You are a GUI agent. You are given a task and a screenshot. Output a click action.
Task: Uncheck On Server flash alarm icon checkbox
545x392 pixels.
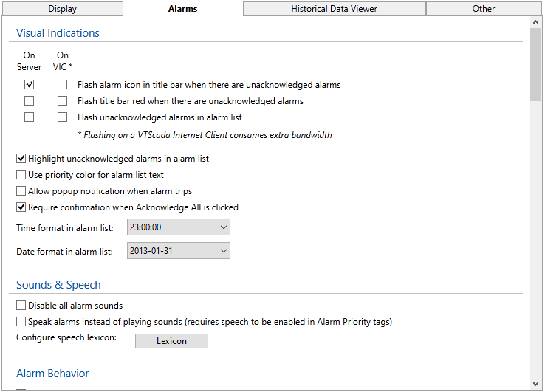tap(29, 85)
